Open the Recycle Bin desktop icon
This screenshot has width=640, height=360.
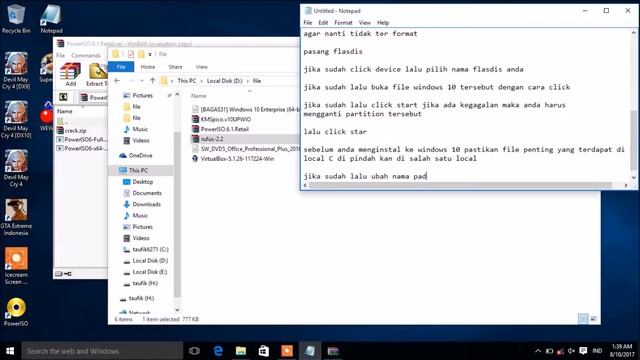pos(16,18)
